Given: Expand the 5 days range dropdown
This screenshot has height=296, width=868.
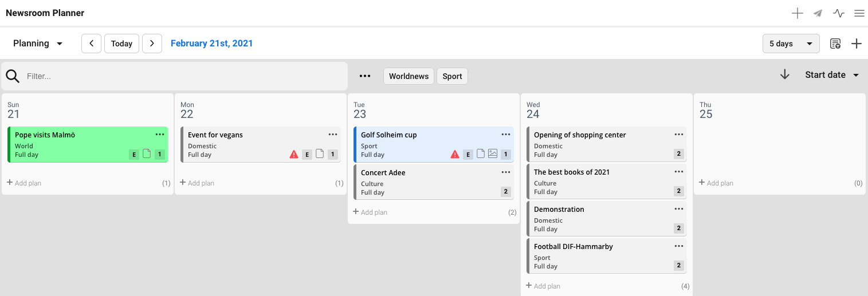Looking at the screenshot, I should tap(791, 44).
